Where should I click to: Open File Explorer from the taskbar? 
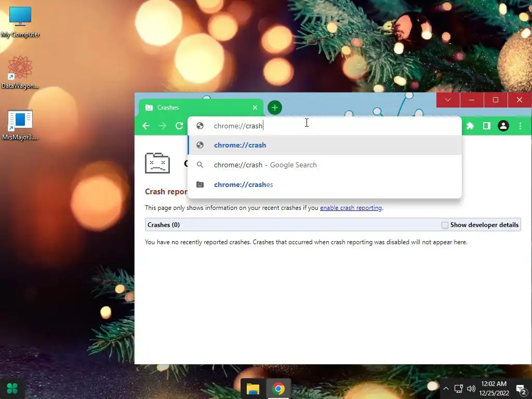253,389
